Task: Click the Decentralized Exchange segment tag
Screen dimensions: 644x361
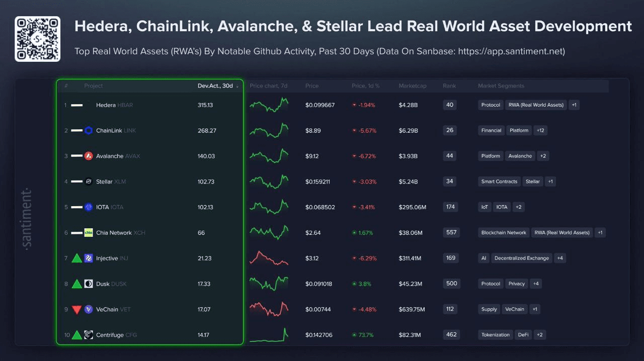Action: [521, 258]
